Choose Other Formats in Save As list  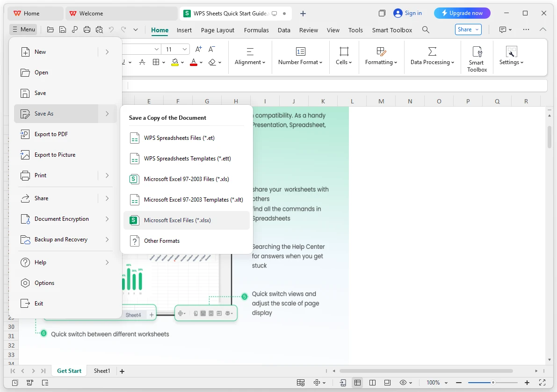pyautogui.click(x=187, y=241)
